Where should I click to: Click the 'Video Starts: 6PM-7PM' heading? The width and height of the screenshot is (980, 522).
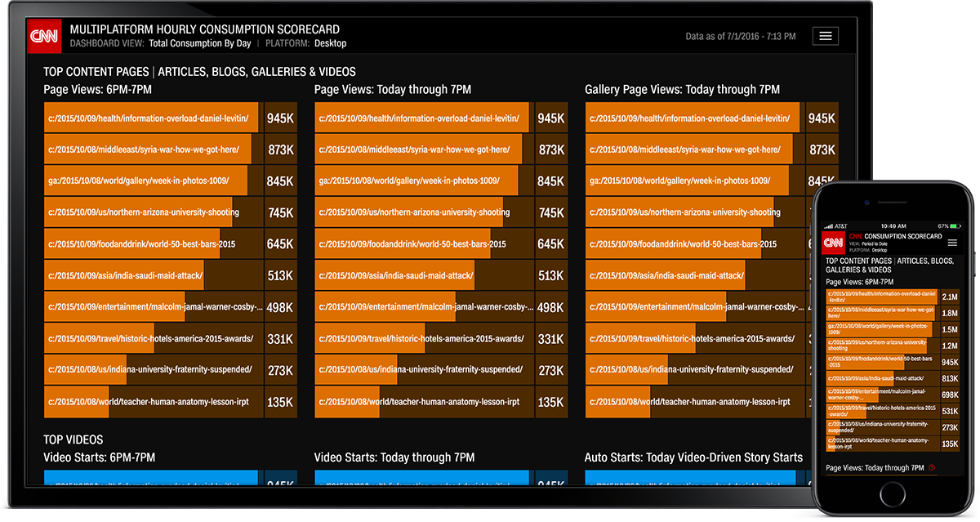[x=99, y=457]
